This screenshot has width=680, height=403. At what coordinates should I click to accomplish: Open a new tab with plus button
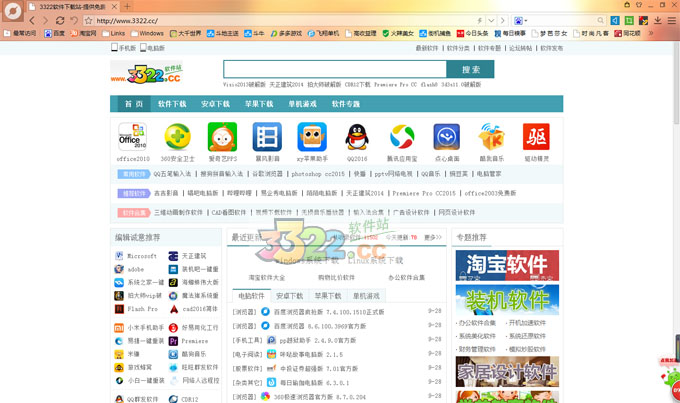(x=127, y=7)
